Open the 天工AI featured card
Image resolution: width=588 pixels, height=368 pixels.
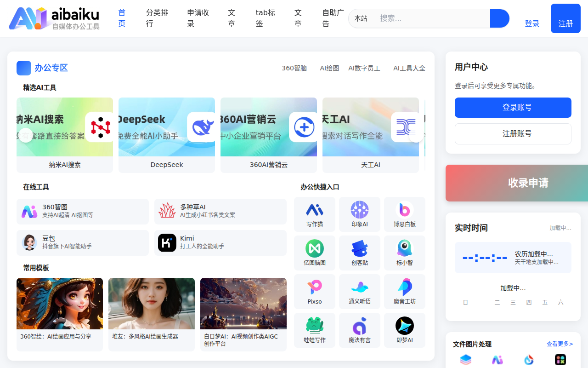coord(371,135)
